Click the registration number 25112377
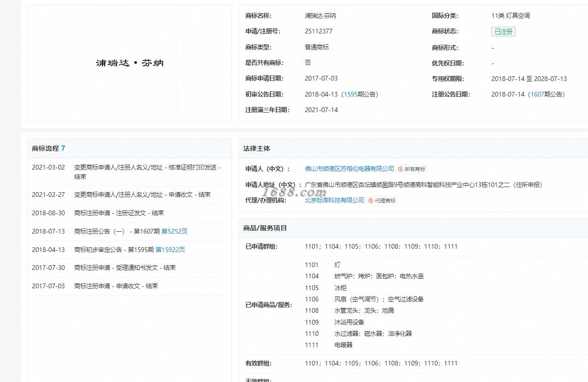Viewport: 588px width, 382px height. pyautogui.click(x=319, y=32)
